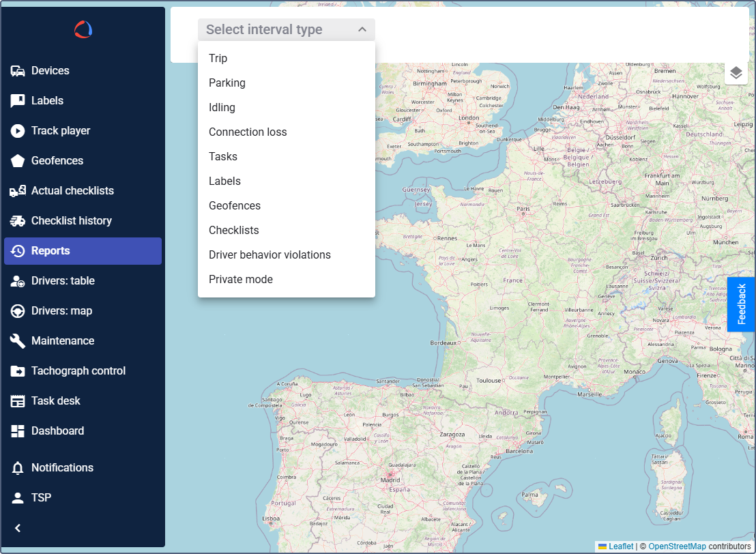Go to Drivers: map page
Viewport: 756px width, 554px height.
(x=61, y=311)
